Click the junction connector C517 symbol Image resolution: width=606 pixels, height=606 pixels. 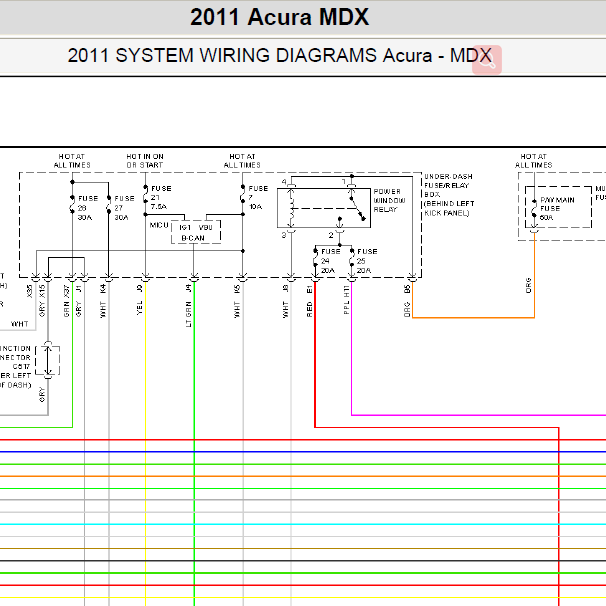(46, 358)
